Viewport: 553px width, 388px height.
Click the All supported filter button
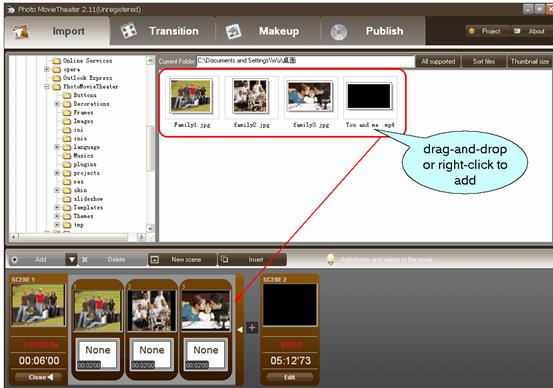point(438,61)
